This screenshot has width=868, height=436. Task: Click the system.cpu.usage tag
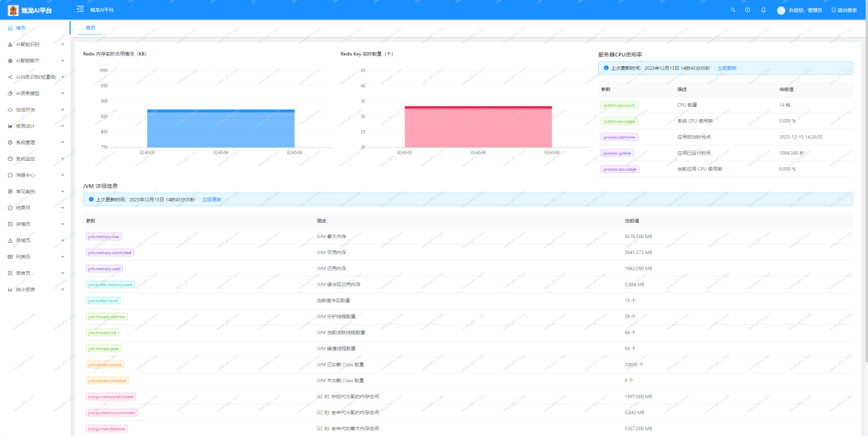tap(619, 121)
